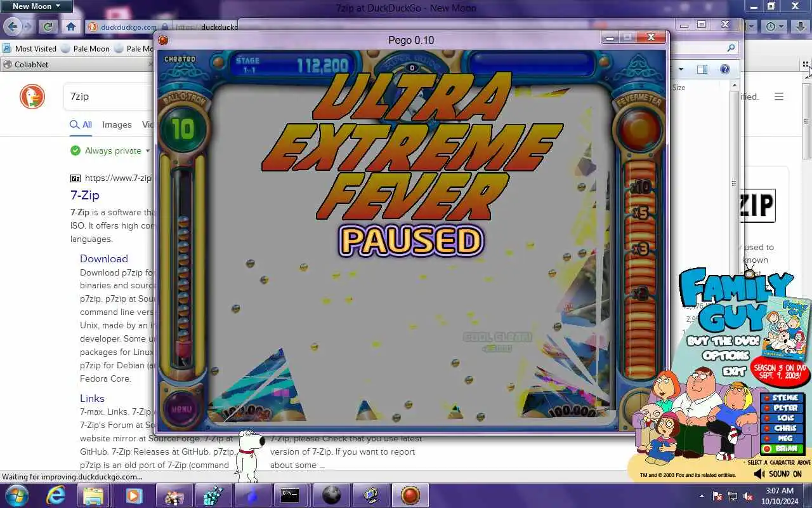Click the browser Forward button
Viewport: 812px width, 508px height.
(28, 27)
